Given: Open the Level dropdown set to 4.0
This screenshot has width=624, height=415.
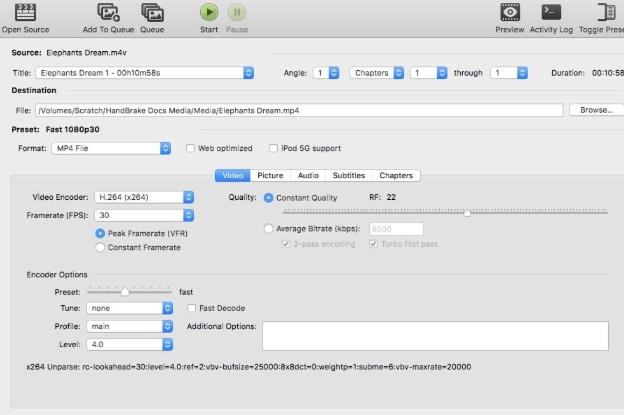Looking at the screenshot, I should point(130,344).
